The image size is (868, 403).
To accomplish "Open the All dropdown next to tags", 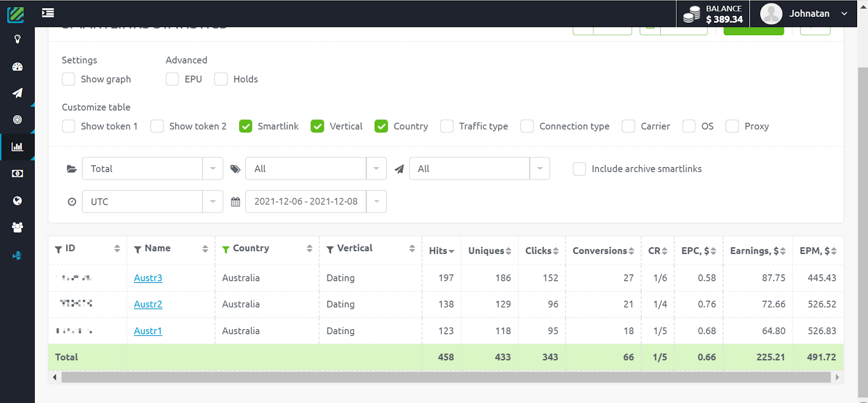I will 316,169.
